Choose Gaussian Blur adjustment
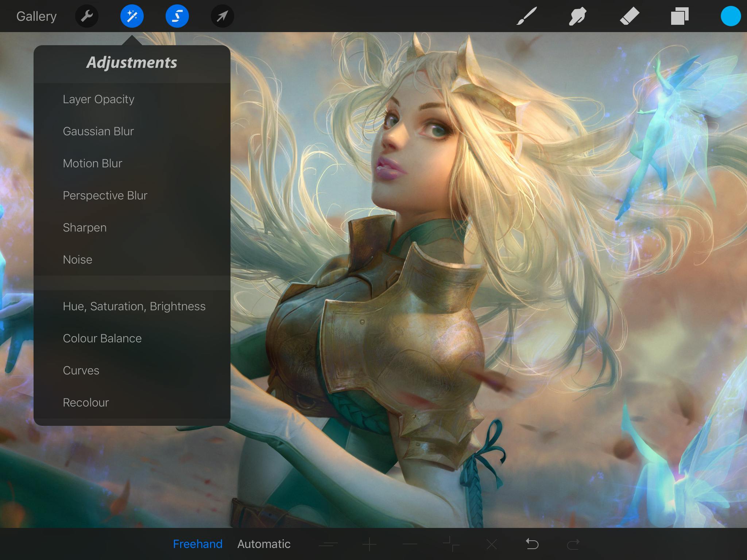747x560 pixels. 98,131
